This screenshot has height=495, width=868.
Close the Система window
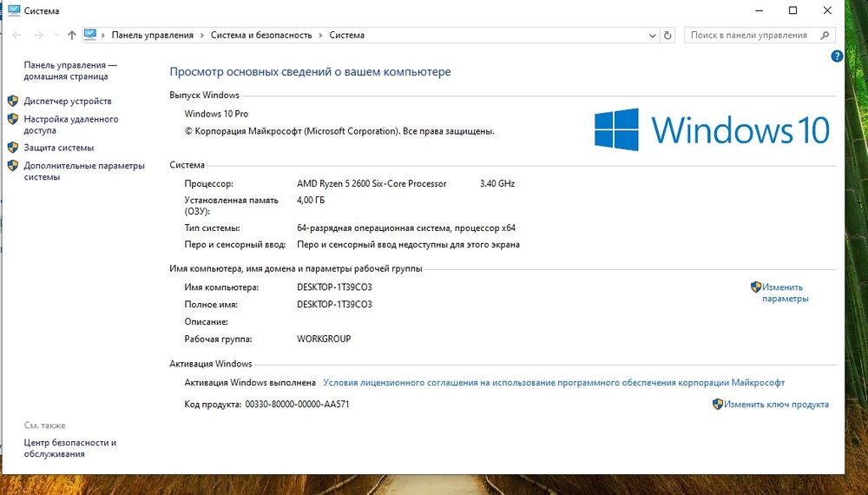pos(827,10)
